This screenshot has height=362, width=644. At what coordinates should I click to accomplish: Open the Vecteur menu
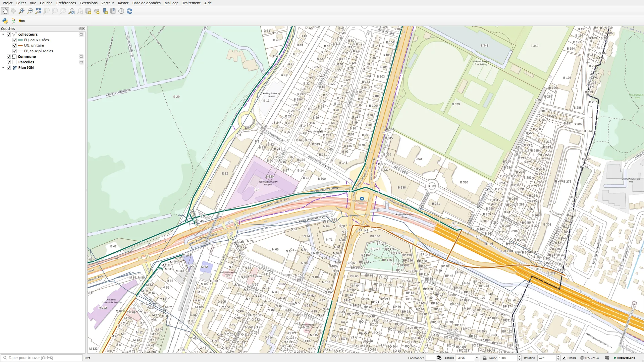point(108,3)
